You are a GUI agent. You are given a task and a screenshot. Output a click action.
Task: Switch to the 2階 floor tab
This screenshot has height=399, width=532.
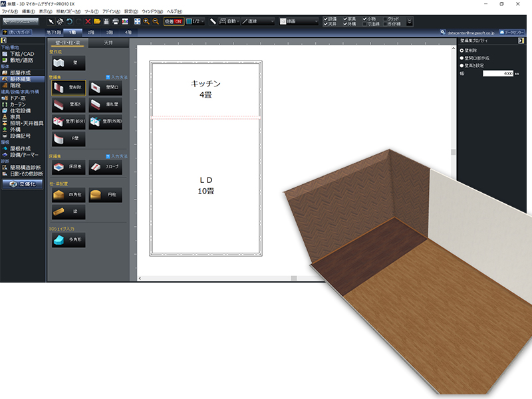tap(90, 31)
